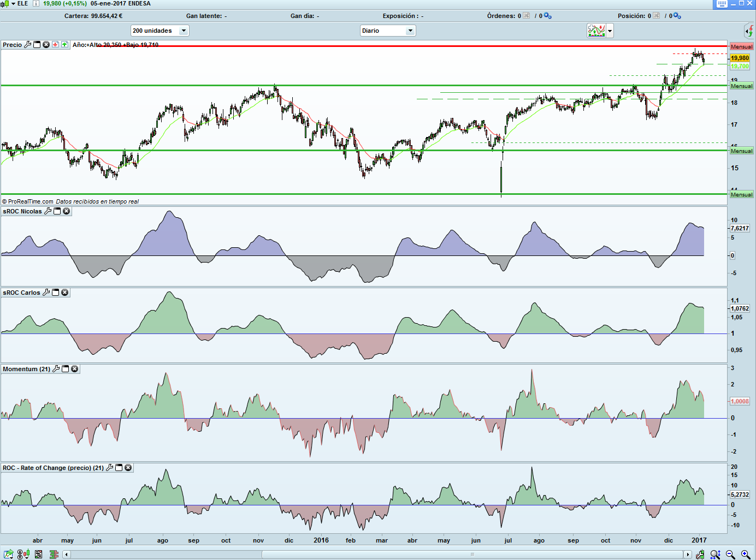756x560 pixels.
Task: Click the 1,0762 sROC Carlos value tag
Action: [740, 308]
